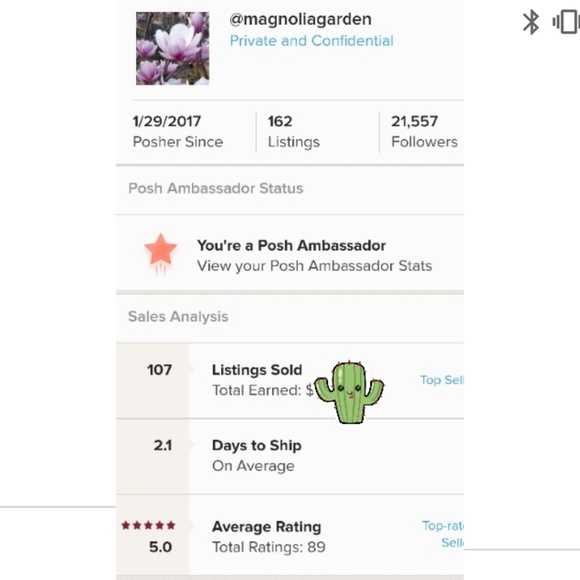Click View your Posh Ambassador Stats
Screen dimensions: 580x580
click(x=314, y=266)
